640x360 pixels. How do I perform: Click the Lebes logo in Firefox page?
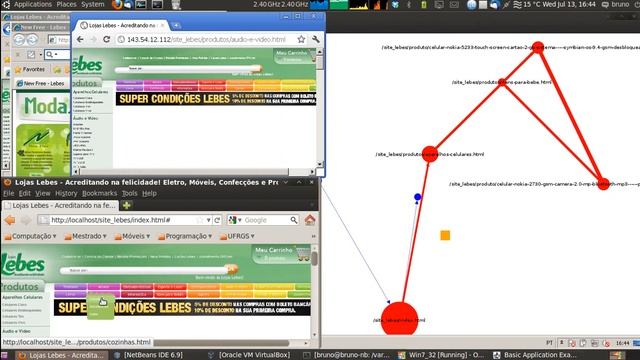coord(23,264)
